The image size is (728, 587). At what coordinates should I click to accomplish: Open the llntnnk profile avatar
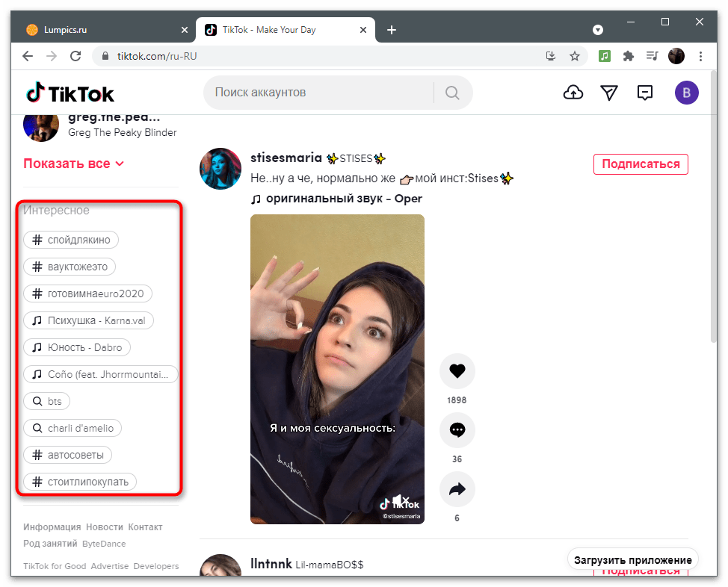click(220, 566)
